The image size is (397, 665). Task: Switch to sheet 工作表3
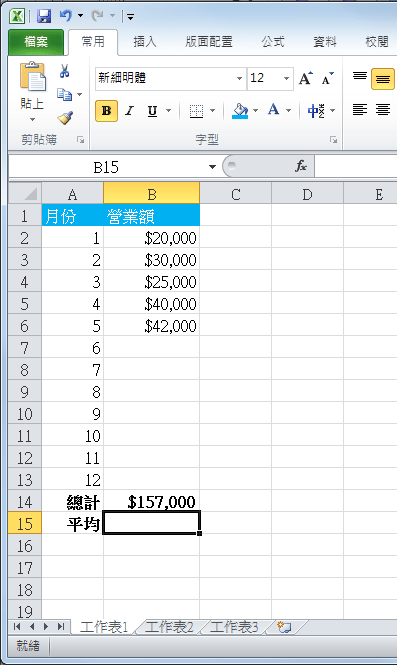pyautogui.click(x=234, y=627)
